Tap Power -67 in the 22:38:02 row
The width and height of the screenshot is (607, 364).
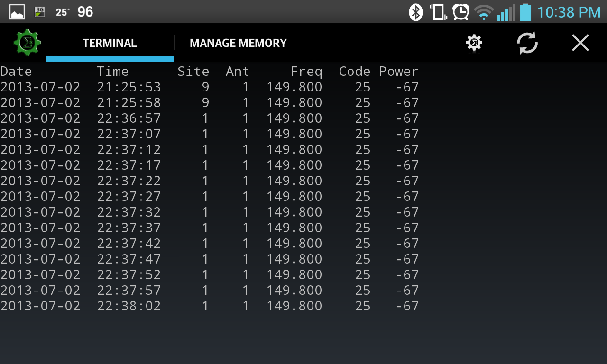click(x=407, y=306)
